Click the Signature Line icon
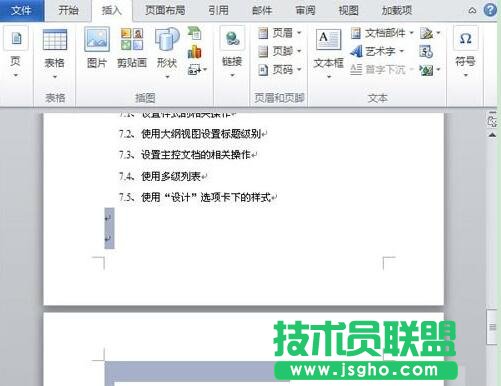The width and height of the screenshot is (501, 386). [x=427, y=33]
